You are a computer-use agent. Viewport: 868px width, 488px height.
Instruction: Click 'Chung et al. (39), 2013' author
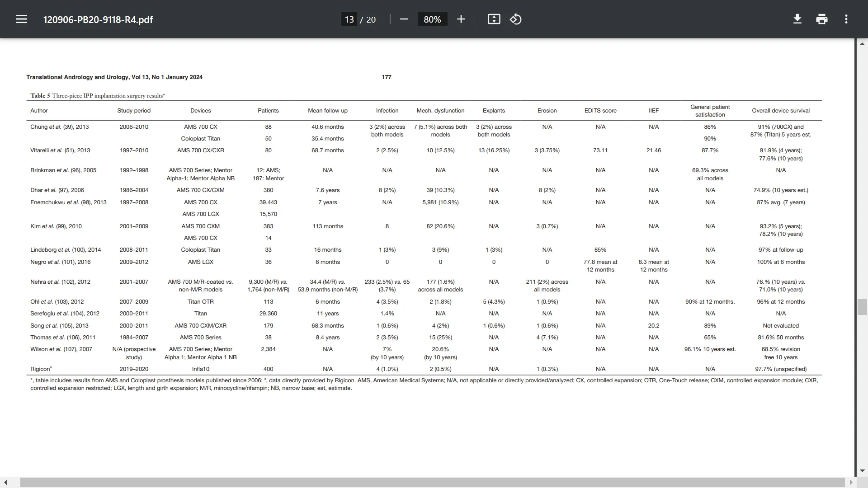point(60,127)
